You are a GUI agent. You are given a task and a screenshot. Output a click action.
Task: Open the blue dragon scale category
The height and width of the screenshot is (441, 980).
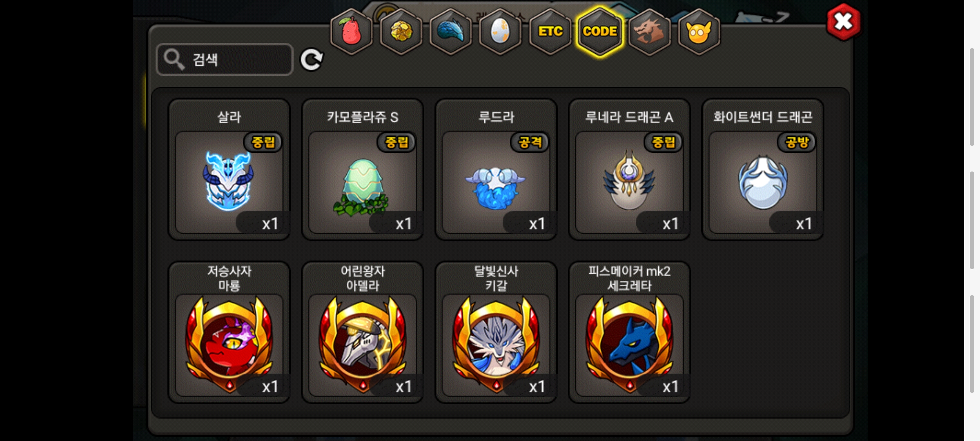pyautogui.click(x=451, y=32)
